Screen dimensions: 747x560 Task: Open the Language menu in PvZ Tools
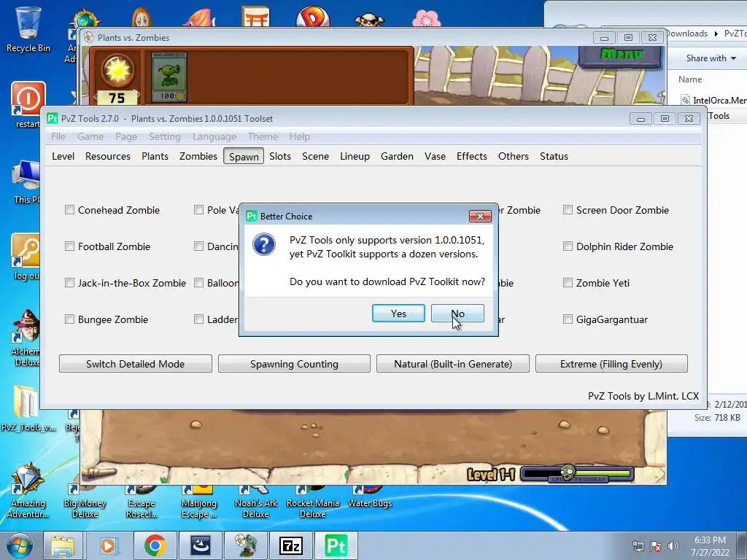tap(214, 136)
